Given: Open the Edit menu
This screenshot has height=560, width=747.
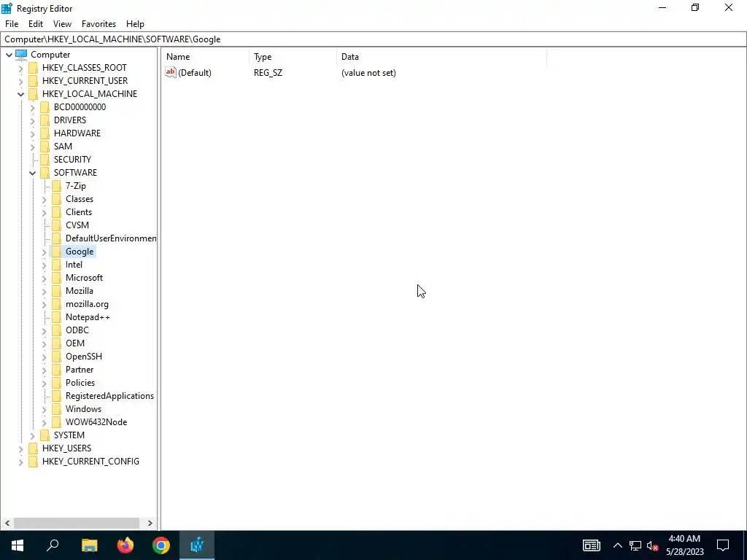Looking at the screenshot, I should [x=36, y=24].
